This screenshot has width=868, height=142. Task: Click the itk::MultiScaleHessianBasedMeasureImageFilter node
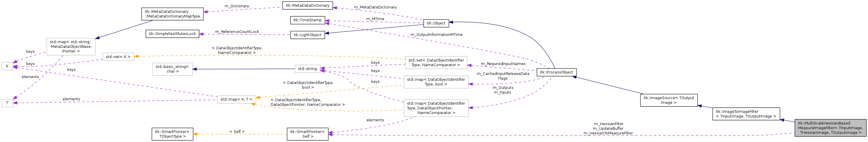tap(830, 128)
